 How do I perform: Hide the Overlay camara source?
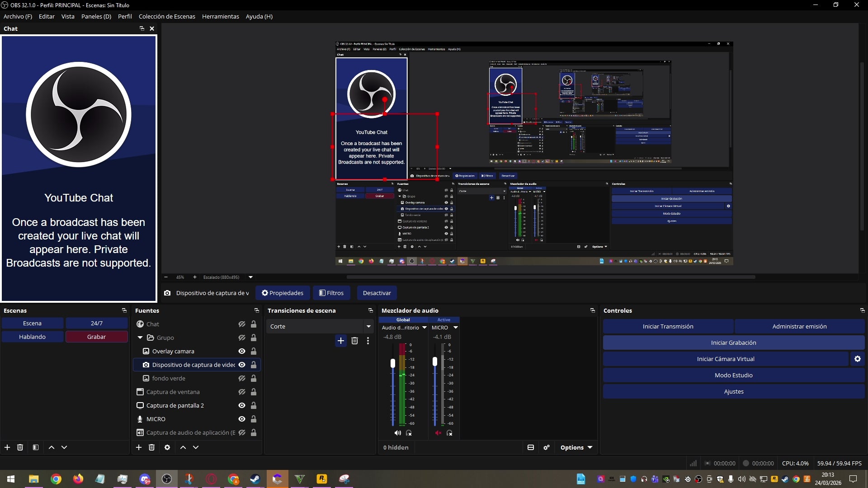[242, 351]
